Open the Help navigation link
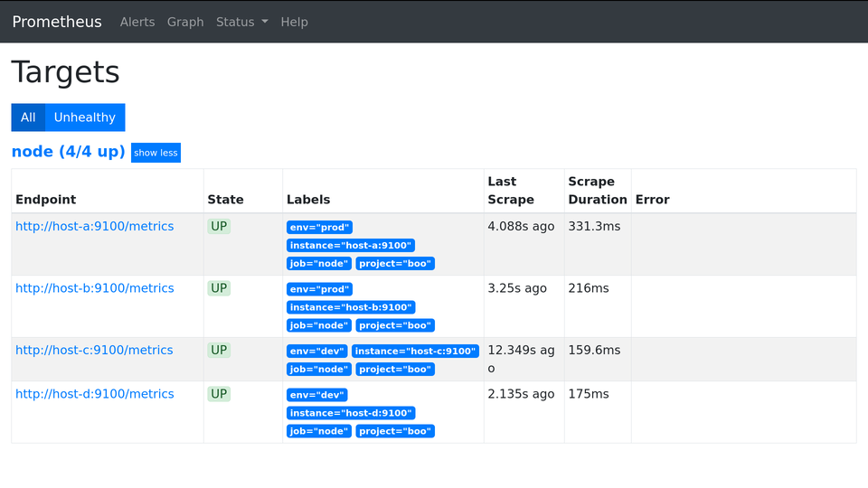The image size is (868, 488). pyautogui.click(x=294, y=22)
